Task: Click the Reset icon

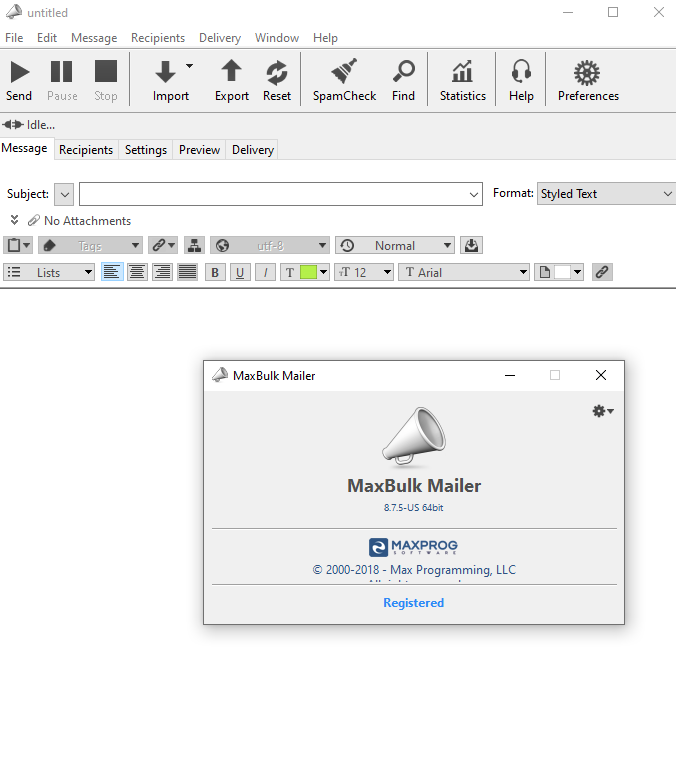Action: [x=277, y=72]
